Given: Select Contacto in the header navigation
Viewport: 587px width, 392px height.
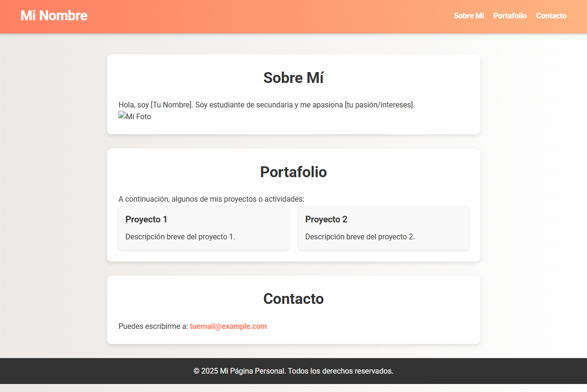Looking at the screenshot, I should point(551,16).
